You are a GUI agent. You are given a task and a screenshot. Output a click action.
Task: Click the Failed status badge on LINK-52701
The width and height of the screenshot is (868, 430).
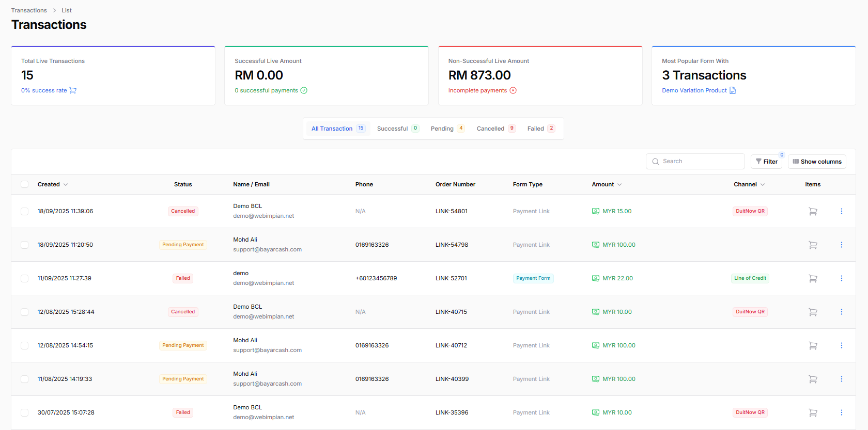(x=183, y=278)
